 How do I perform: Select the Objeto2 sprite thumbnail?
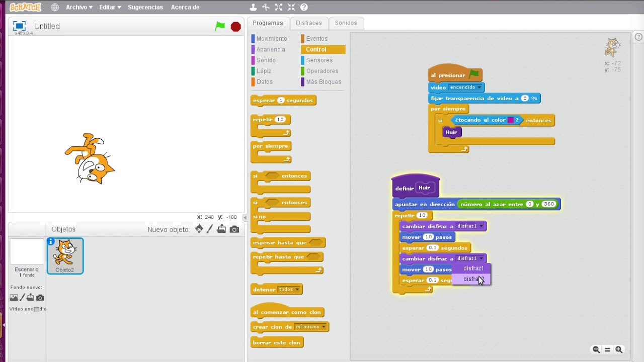click(65, 256)
